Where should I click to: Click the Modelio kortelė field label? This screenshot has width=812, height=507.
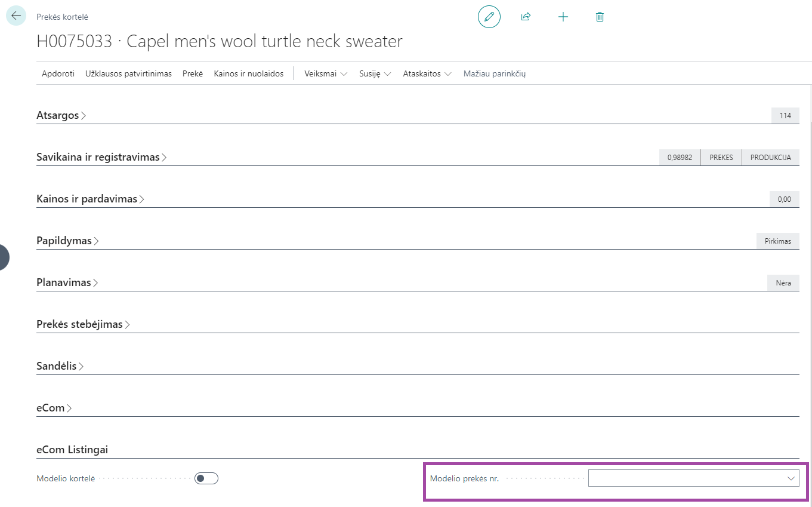66,478
